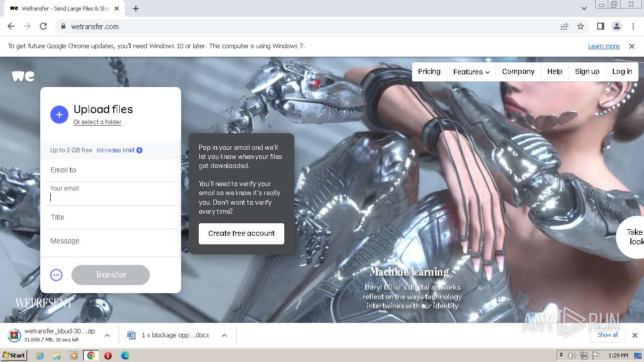Bookmark this page with the star icon
The height and width of the screenshot is (362, 644).
[x=581, y=26]
